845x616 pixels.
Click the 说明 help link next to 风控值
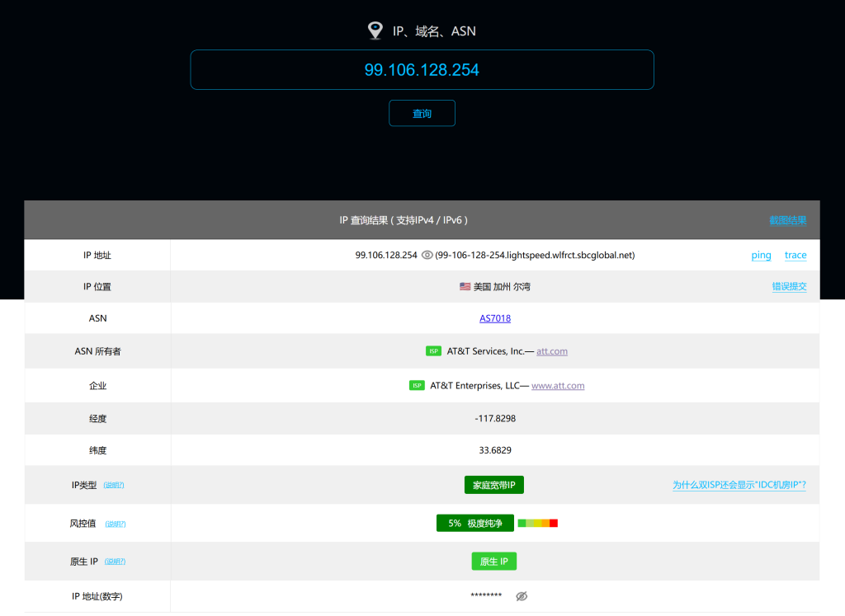(115, 524)
